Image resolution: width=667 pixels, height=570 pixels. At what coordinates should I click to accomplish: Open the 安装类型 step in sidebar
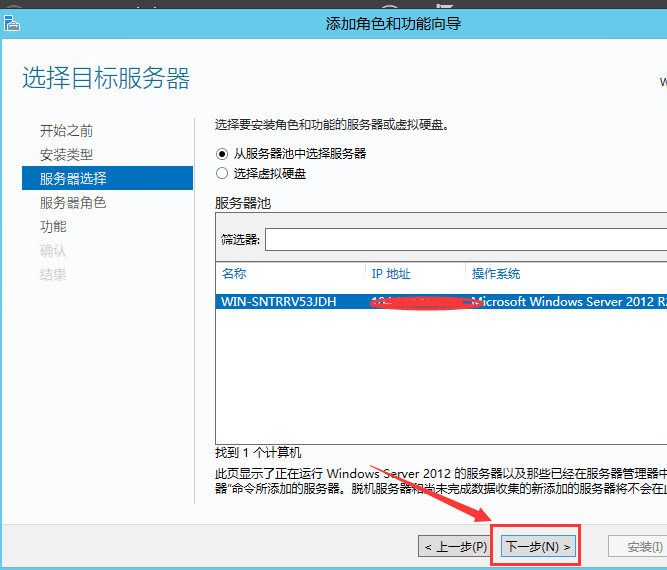[67, 155]
